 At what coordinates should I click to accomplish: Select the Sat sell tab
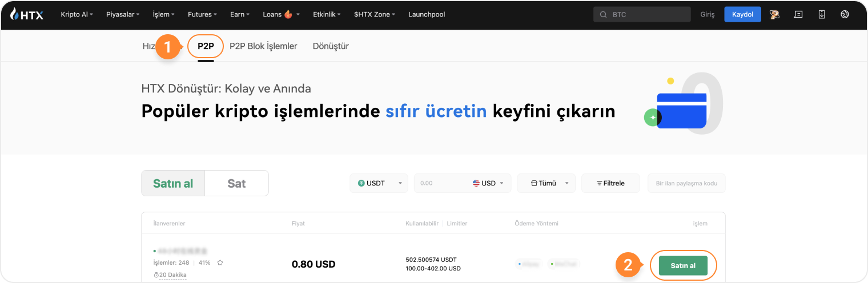click(x=236, y=183)
